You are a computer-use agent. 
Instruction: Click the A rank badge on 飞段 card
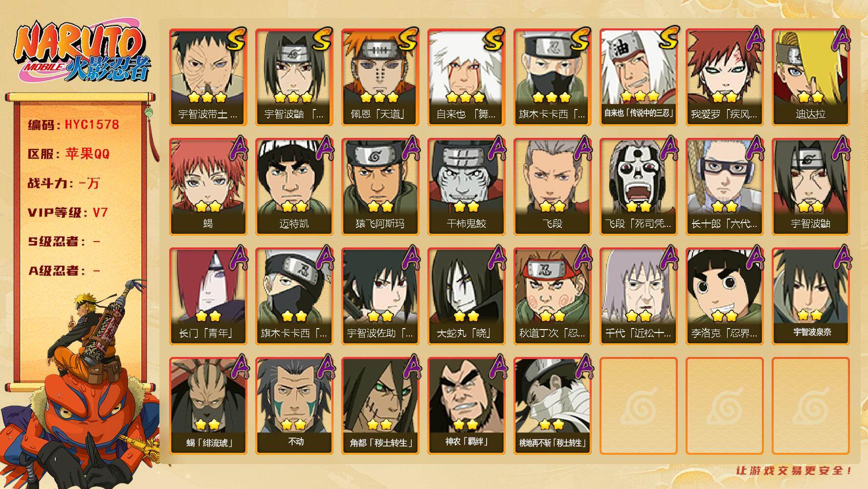click(x=582, y=148)
